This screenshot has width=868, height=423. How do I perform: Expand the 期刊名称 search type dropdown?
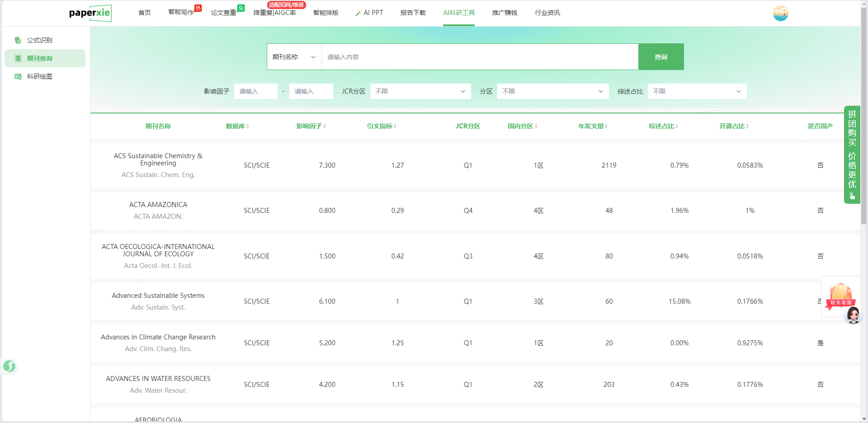(x=294, y=57)
